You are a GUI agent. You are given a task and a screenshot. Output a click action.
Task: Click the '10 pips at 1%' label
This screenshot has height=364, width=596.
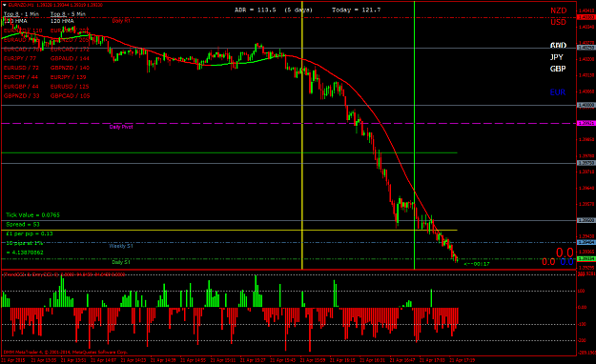[25, 243]
